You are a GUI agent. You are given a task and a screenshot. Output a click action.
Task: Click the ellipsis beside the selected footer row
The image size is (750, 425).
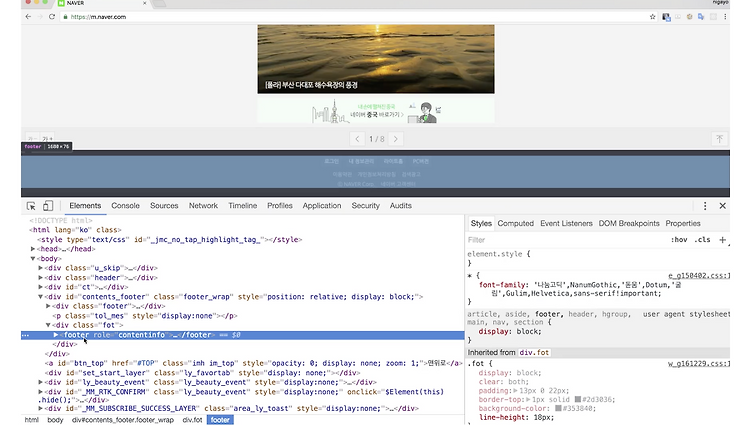pos(25,335)
